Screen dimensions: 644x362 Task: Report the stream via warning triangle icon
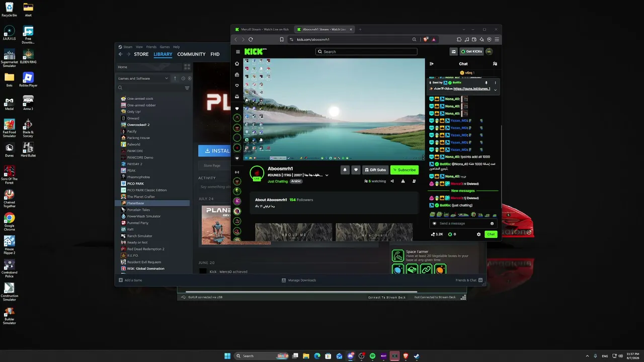pos(403,181)
